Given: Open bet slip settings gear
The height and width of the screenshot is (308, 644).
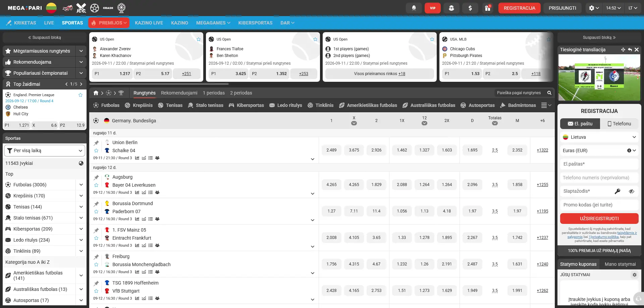Looking at the screenshot, I should point(635,275).
